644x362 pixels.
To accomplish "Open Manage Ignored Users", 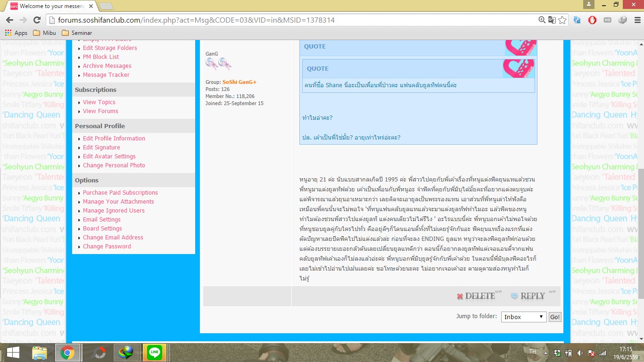I will [x=114, y=211].
